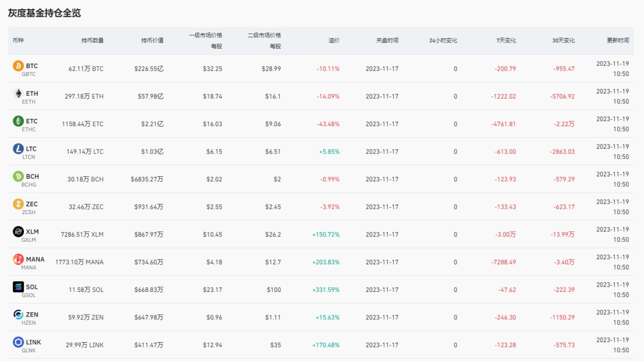Click the 7天变化 column header
This screenshot has width=644, height=361.
click(506, 41)
